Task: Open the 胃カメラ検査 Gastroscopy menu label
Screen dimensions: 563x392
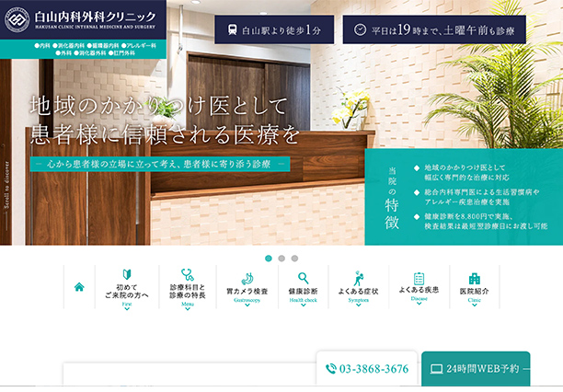Action: pos(247,292)
